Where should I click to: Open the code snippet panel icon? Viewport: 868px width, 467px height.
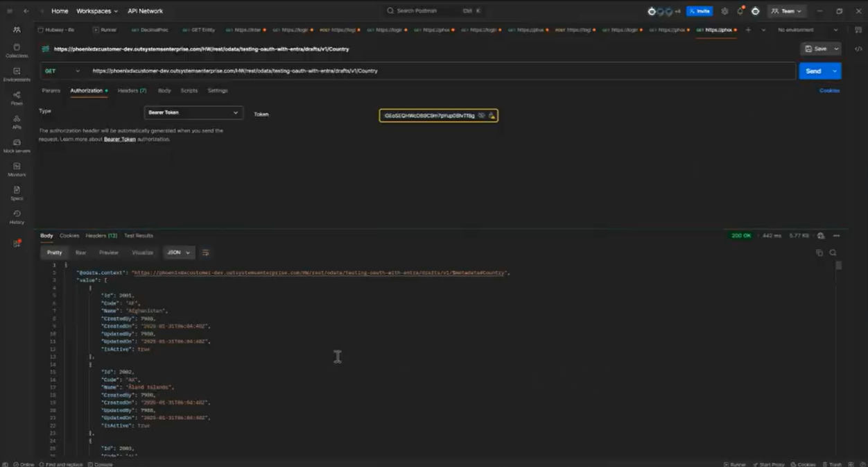[x=858, y=49]
